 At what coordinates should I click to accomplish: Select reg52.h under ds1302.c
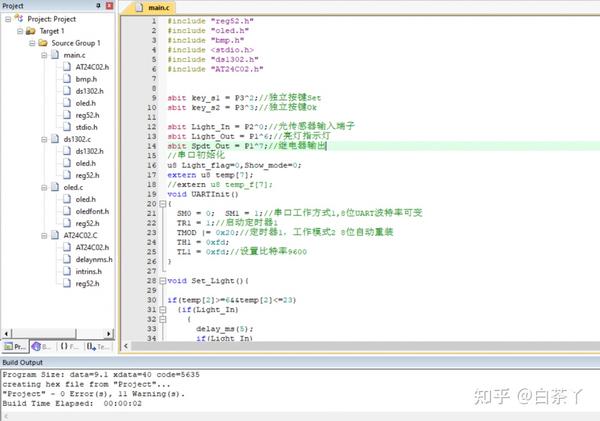point(87,175)
